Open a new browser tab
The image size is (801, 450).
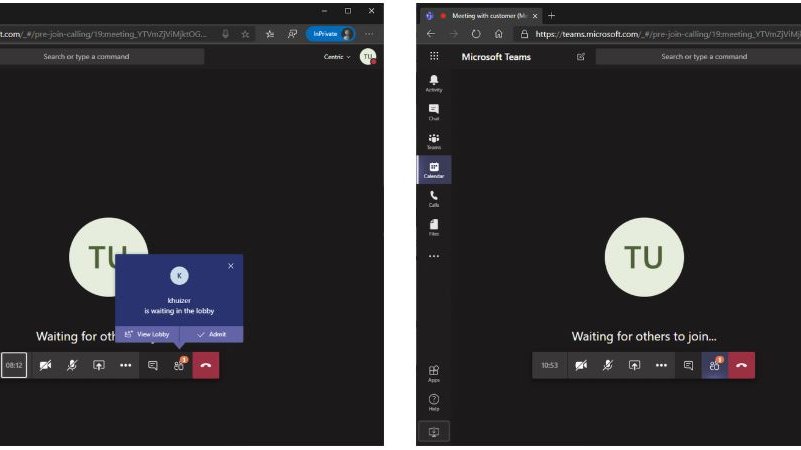[551, 16]
